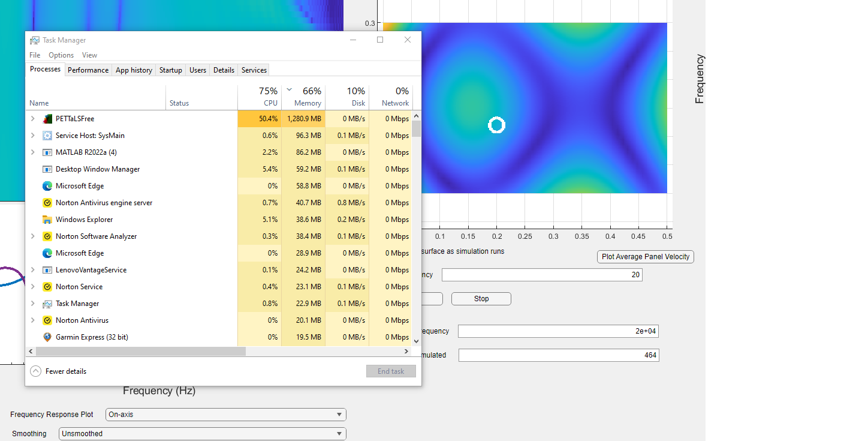Click the Windows Explorer folder icon
868x441 pixels.
coord(47,220)
